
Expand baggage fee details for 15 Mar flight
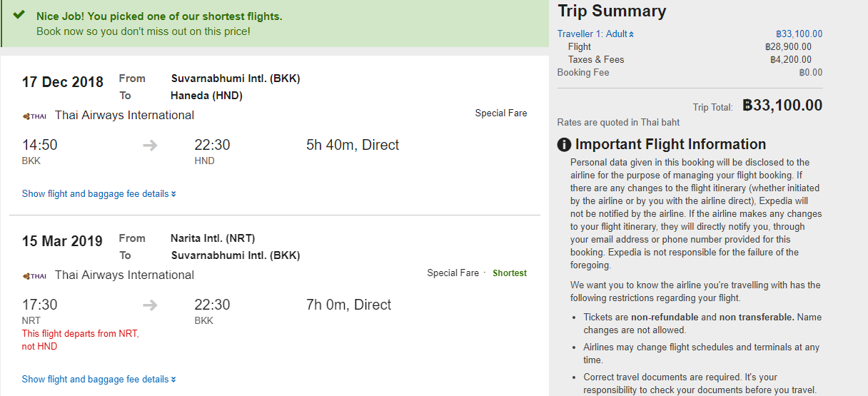point(99,380)
